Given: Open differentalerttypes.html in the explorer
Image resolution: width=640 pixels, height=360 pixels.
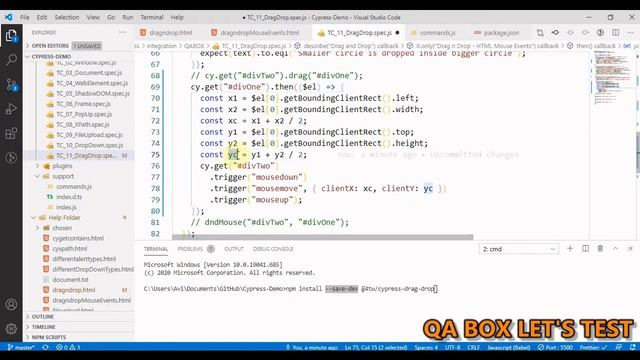Looking at the screenshot, I should click(84, 259).
